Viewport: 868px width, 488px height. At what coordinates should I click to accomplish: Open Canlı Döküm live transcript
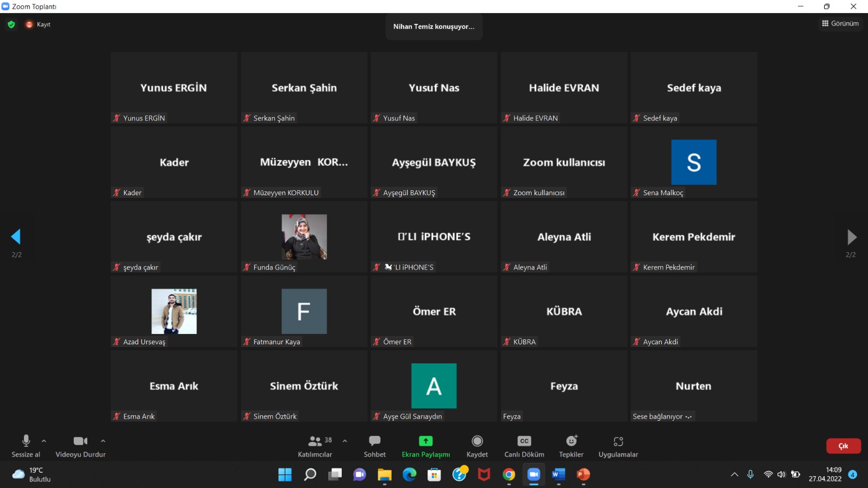pyautogui.click(x=524, y=446)
